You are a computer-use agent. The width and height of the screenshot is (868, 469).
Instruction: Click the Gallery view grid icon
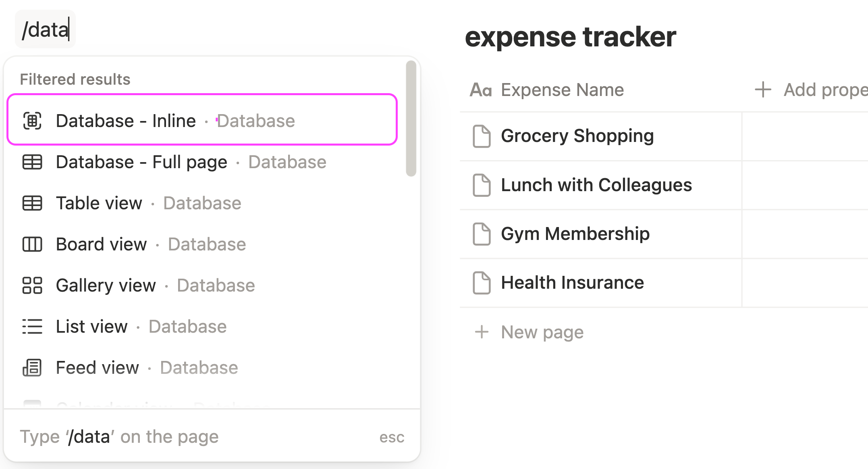(32, 285)
